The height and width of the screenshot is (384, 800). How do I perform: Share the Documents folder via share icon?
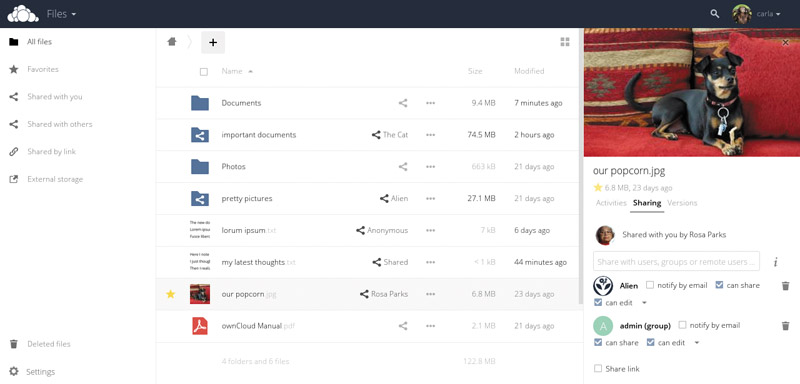[403, 103]
